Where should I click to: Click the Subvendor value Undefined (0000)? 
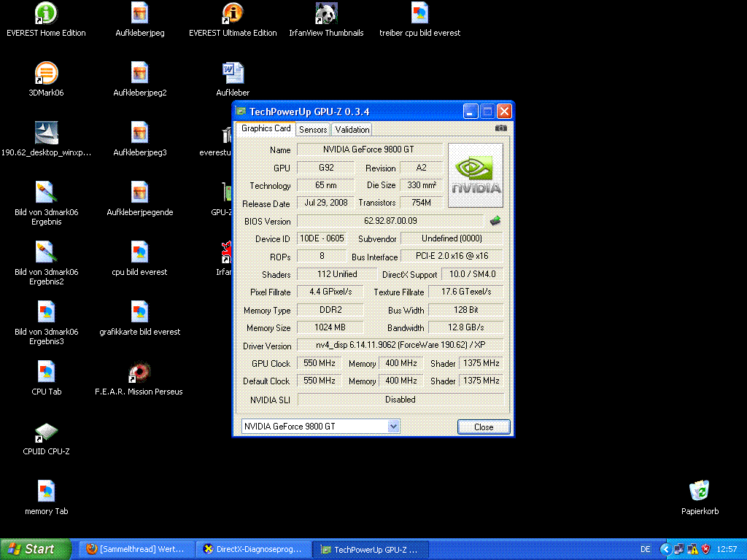(x=452, y=238)
